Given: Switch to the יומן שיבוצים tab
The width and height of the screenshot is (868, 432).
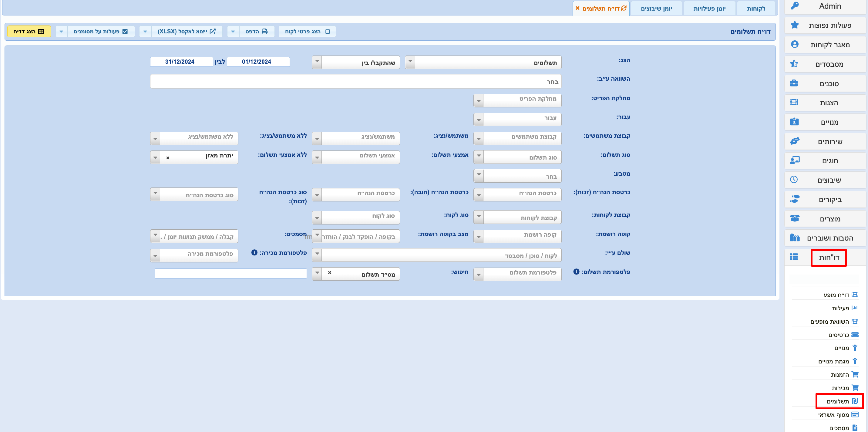Looking at the screenshot, I should [x=656, y=8].
